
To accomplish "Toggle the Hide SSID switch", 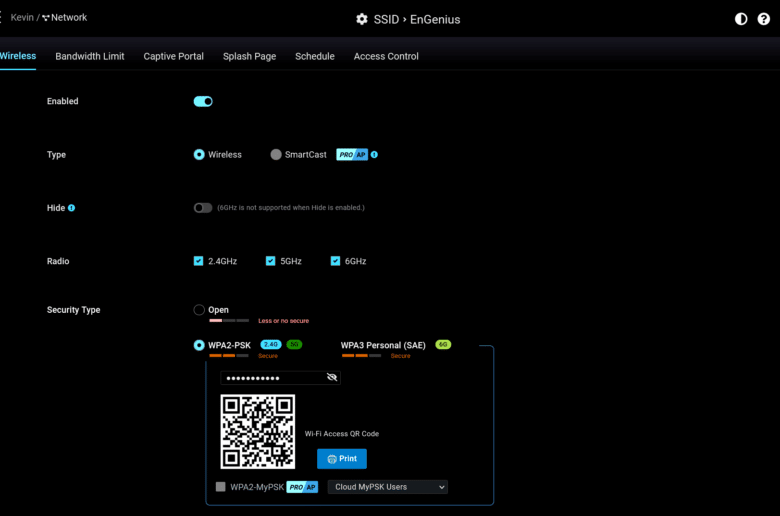I will [203, 207].
